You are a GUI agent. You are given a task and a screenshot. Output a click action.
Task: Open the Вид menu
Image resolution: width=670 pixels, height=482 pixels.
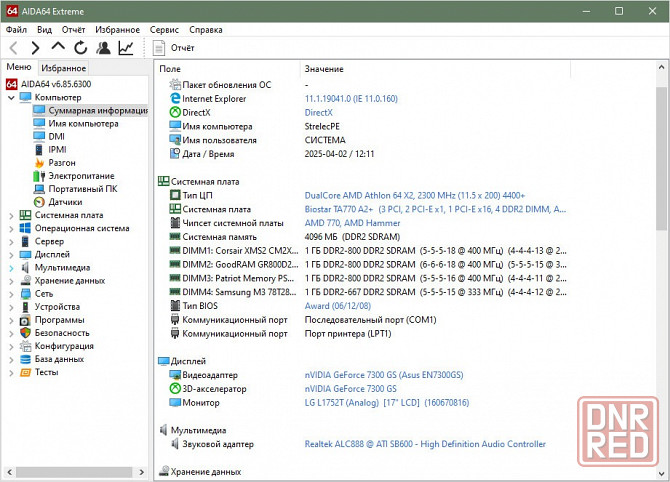[44, 29]
